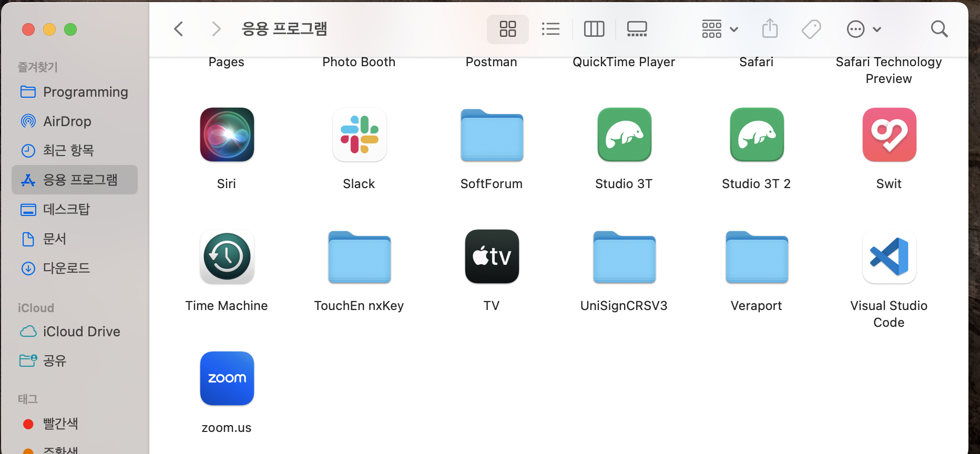Select 응용 프로그램 in sidebar
Viewport: 980px width, 454px height.
(75, 180)
